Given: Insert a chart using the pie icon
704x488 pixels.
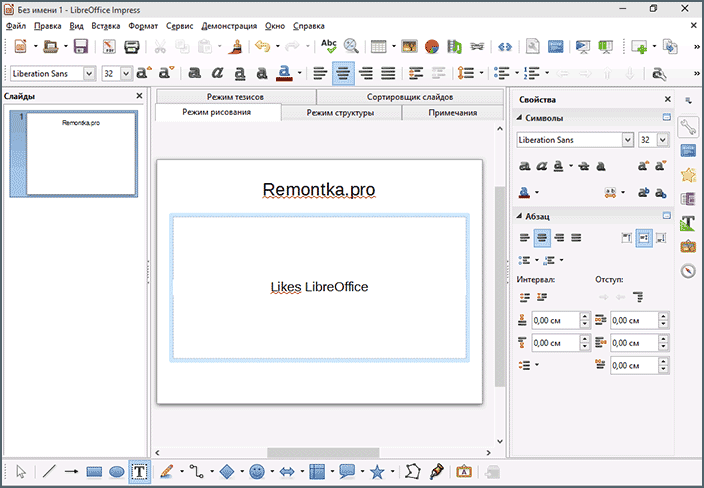Looking at the screenshot, I should (431, 46).
